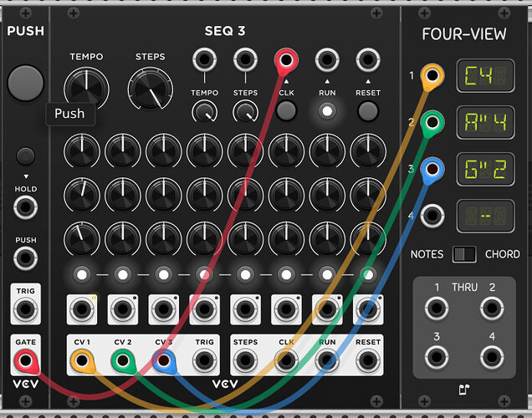The image size is (532, 418).
Task: Click the large STEPS knob
Action: (x=150, y=87)
